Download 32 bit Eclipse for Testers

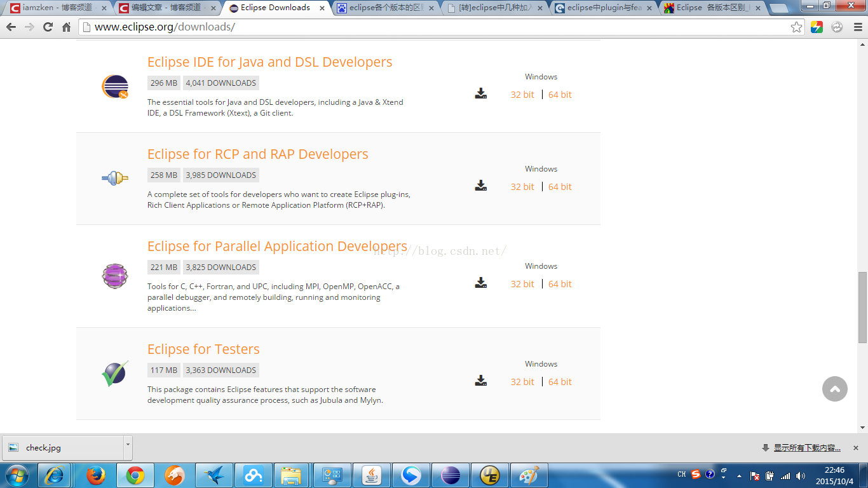[x=522, y=382]
